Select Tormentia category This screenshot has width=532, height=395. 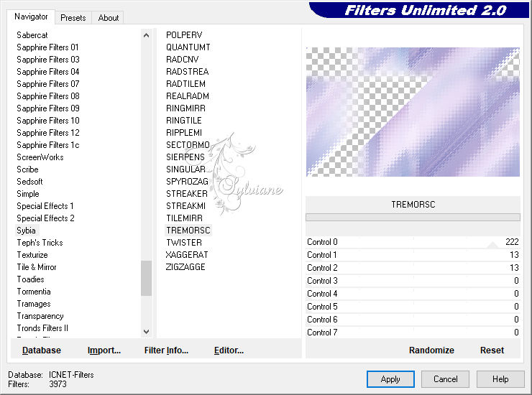tap(34, 292)
